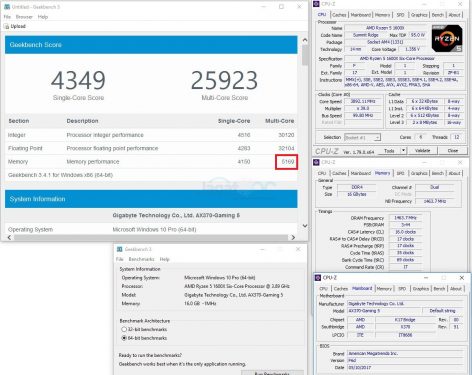Image resolution: width=472 pixels, height=375 pixels.
Task: Switch to Bench tab in top CPU-Z window
Action: [x=438, y=15]
